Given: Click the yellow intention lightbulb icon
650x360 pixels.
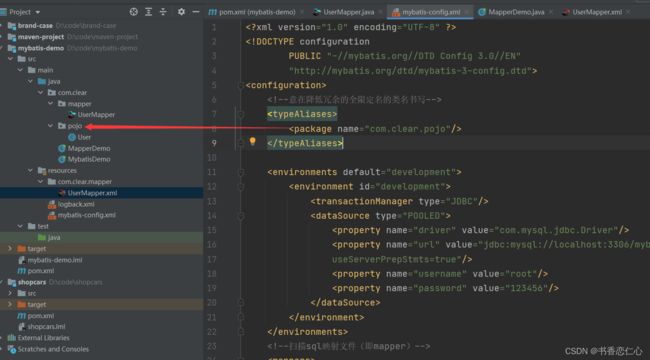Looking at the screenshot, I should point(252,141).
